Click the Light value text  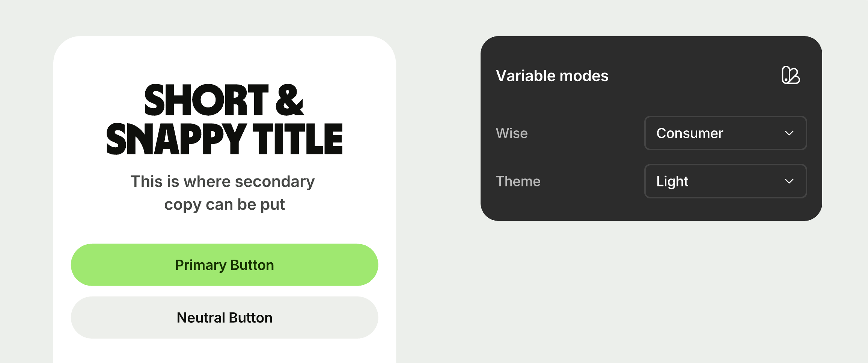(x=672, y=181)
